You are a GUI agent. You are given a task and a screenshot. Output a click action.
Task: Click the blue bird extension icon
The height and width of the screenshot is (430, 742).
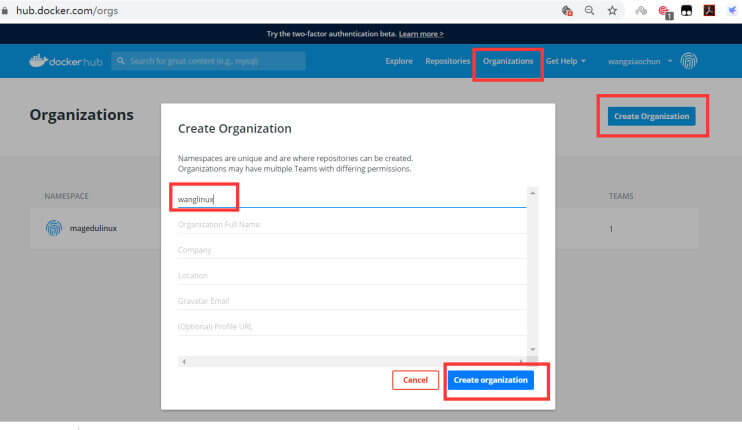(732, 10)
